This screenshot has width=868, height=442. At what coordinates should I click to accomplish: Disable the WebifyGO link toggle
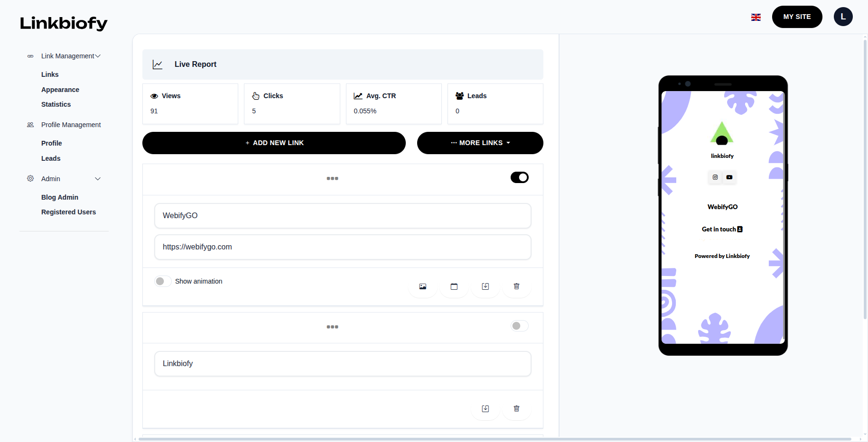[x=520, y=177]
